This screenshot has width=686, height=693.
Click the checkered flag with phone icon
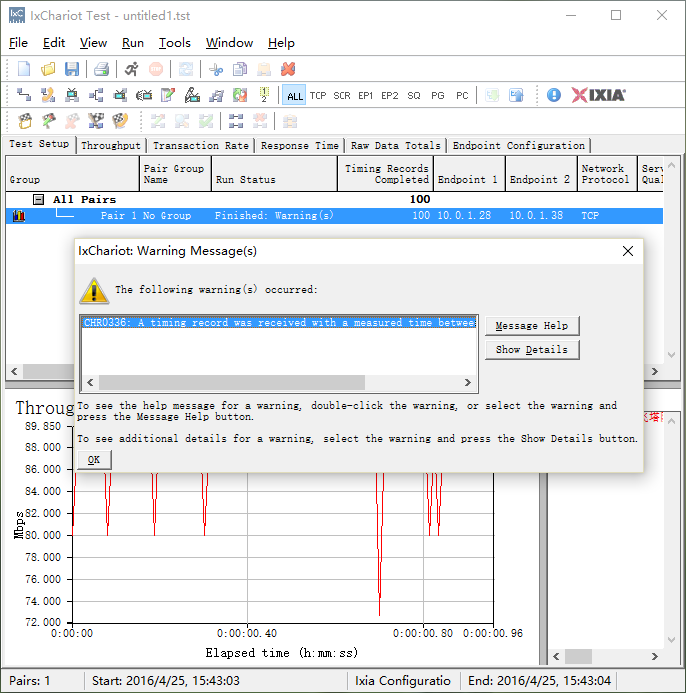(x=120, y=121)
